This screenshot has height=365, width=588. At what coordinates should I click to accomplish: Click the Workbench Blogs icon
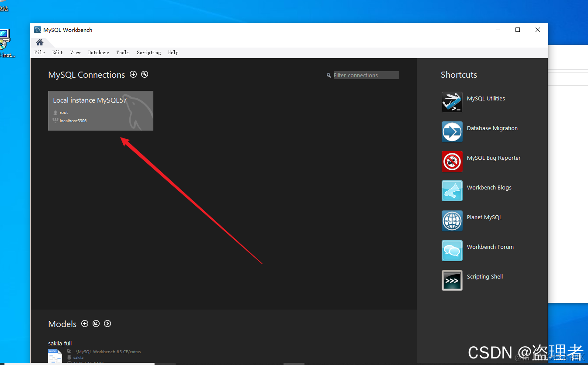pyautogui.click(x=452, y=191)
